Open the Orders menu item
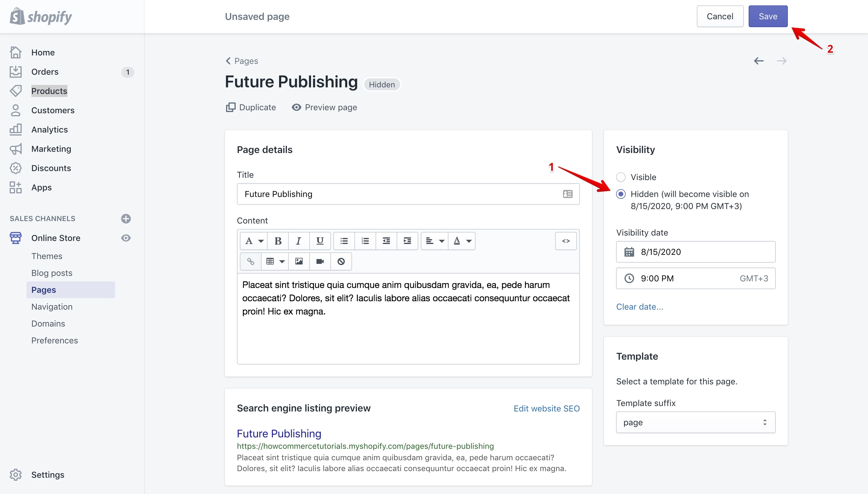This screenshot has height=494, width=868. point(45,72)
